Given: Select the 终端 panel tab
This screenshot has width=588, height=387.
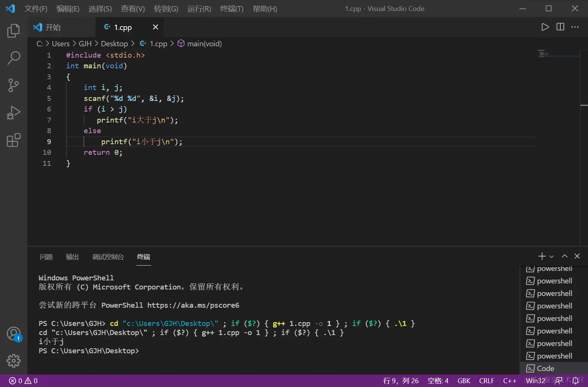Looking at the screenshot, I should (144, 257).
